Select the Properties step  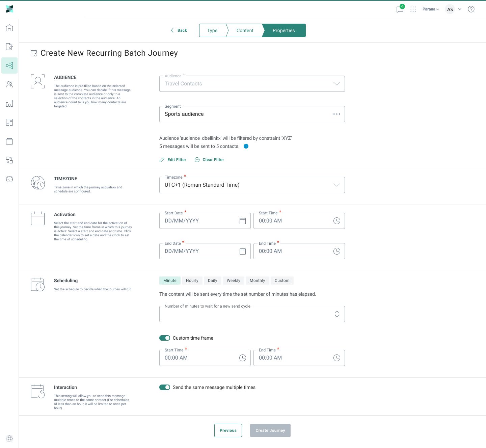click(x=284, y=30)
